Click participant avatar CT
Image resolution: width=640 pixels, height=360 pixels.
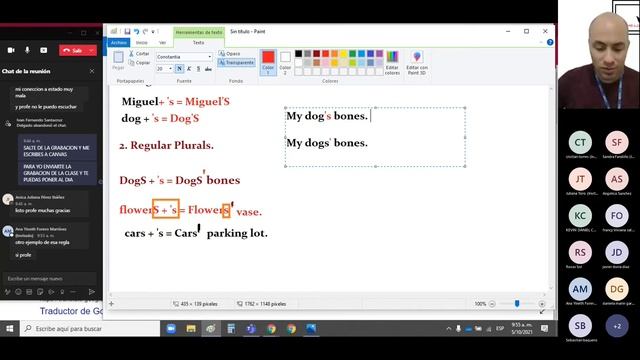pos(580,142)
